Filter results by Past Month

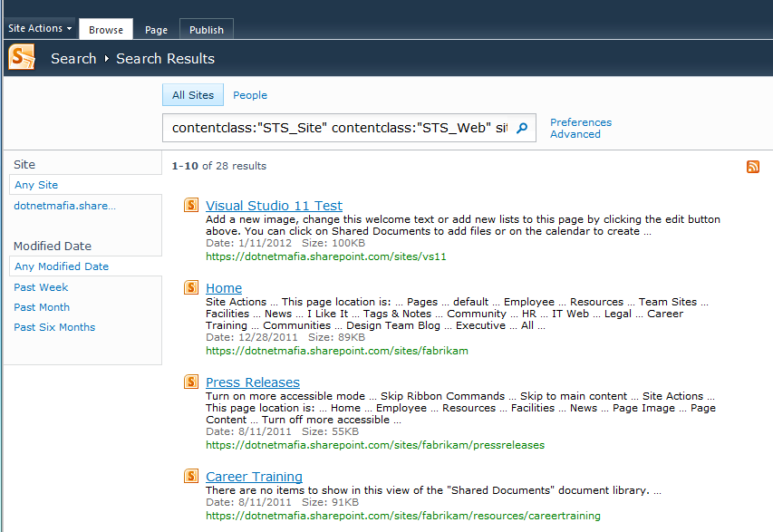(x=42, y=307)
